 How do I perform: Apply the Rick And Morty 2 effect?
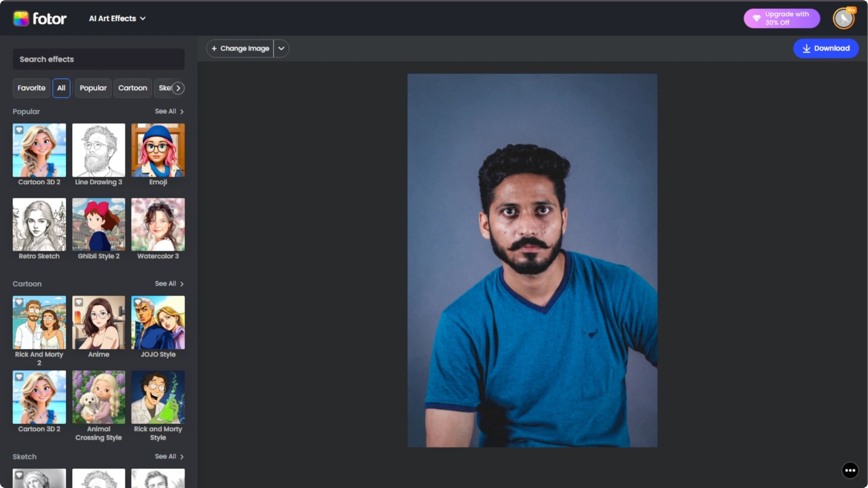click(x=39, y=322)
